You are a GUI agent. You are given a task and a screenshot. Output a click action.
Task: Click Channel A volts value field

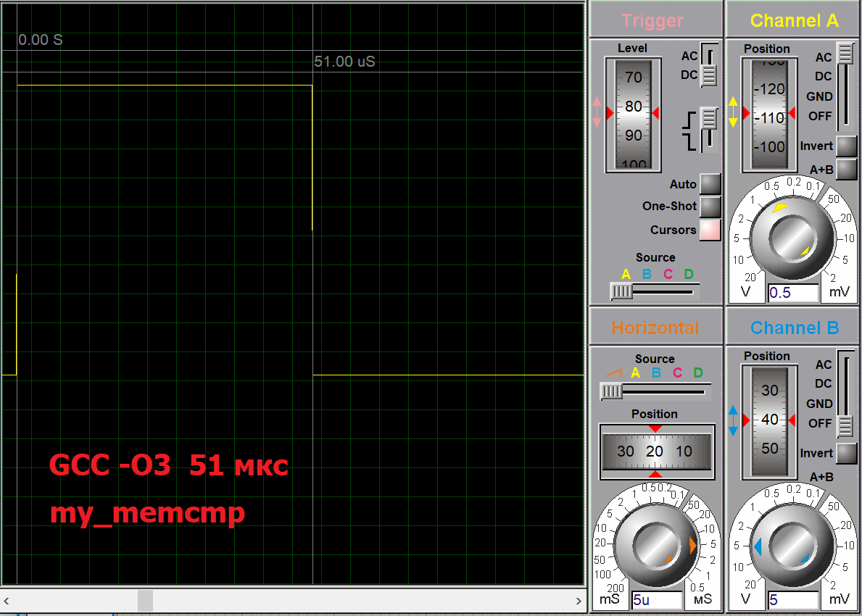792,293
